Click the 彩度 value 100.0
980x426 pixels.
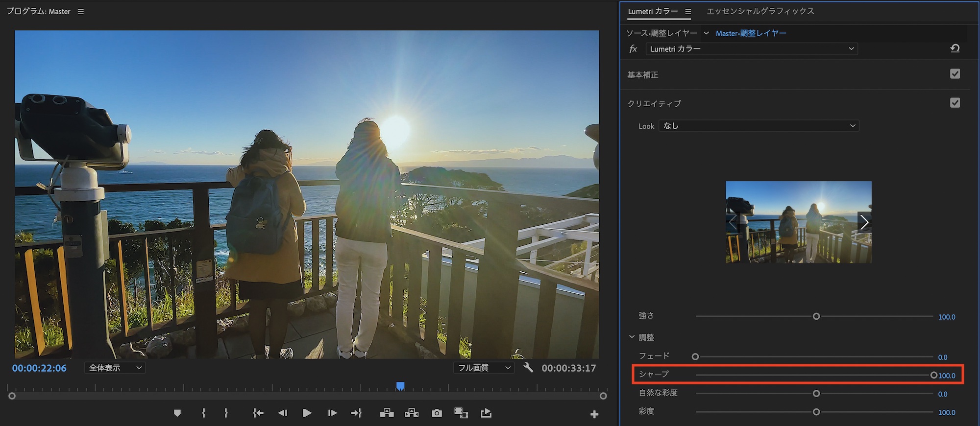pyautogui.click(x=947, y=412)
